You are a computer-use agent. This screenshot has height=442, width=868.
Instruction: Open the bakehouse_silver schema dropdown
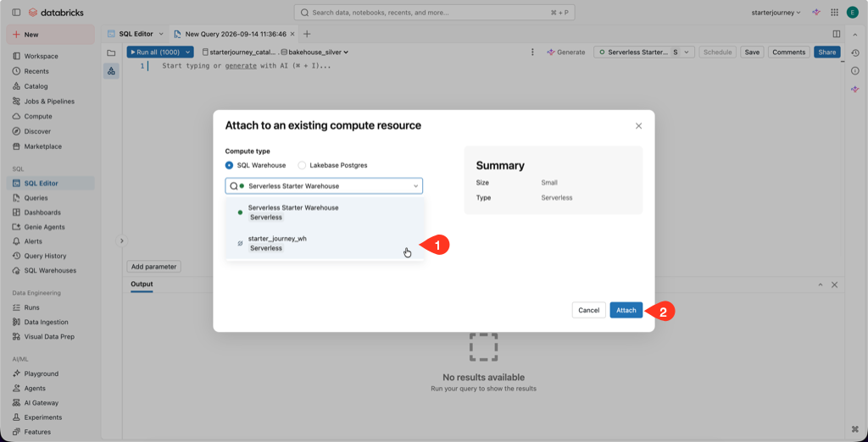(x=314, y=52)
